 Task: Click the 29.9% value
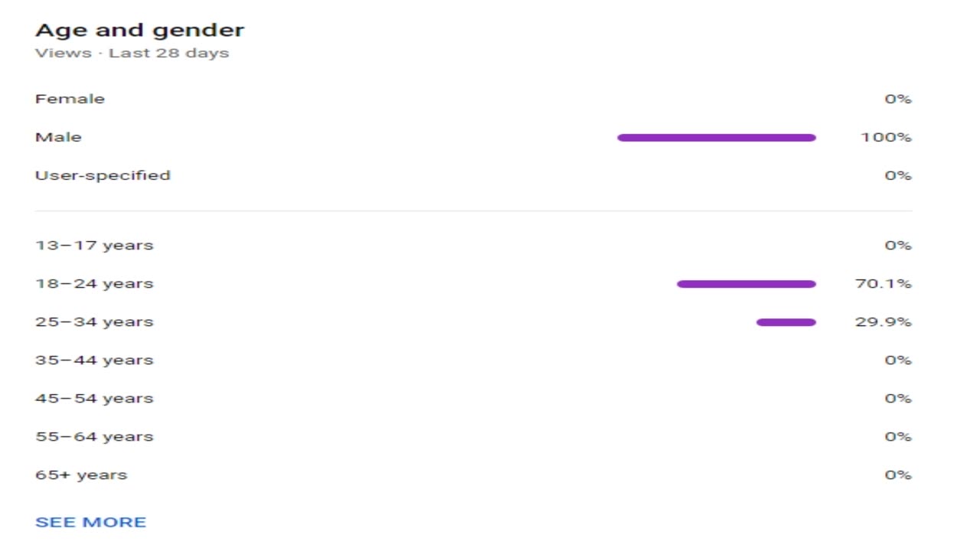point(884,322)
